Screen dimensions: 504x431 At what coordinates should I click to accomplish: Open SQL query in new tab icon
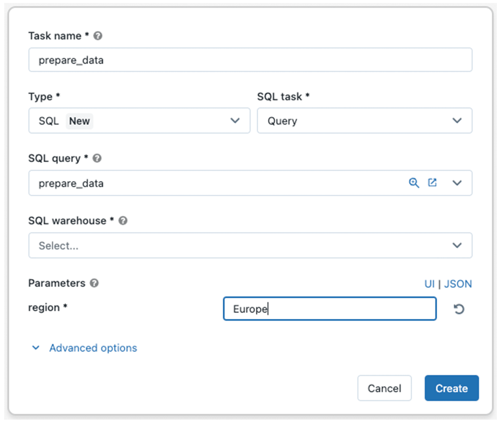[x=432, y=183]
